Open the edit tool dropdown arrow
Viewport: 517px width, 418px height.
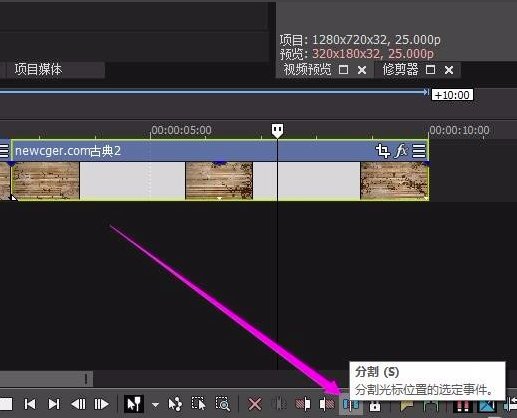click(x=155, y=405)
